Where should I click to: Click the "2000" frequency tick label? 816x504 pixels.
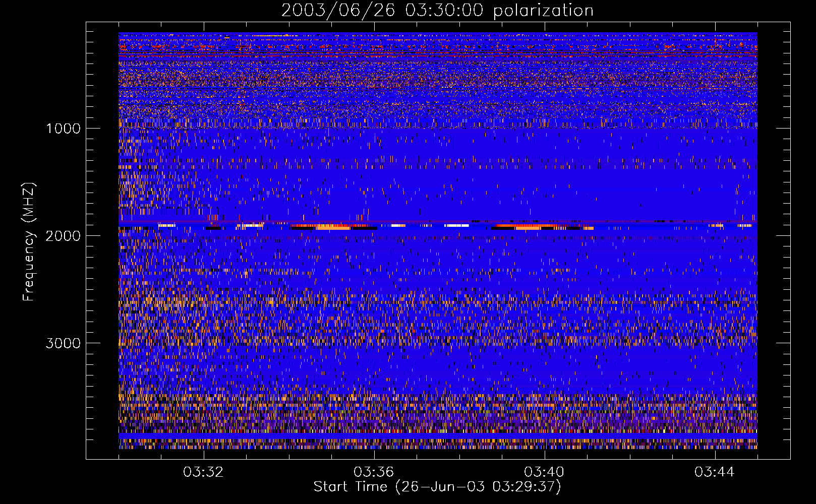[x=63, y=236]
